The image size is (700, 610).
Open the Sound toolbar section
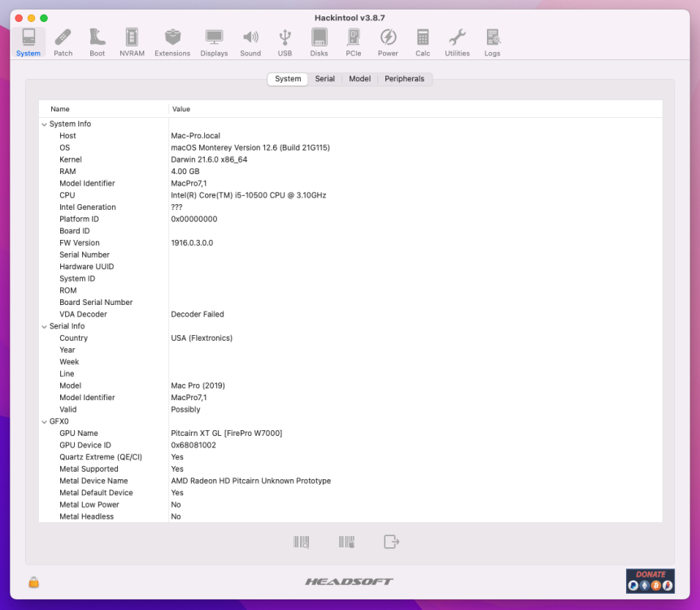click(250, 43)
